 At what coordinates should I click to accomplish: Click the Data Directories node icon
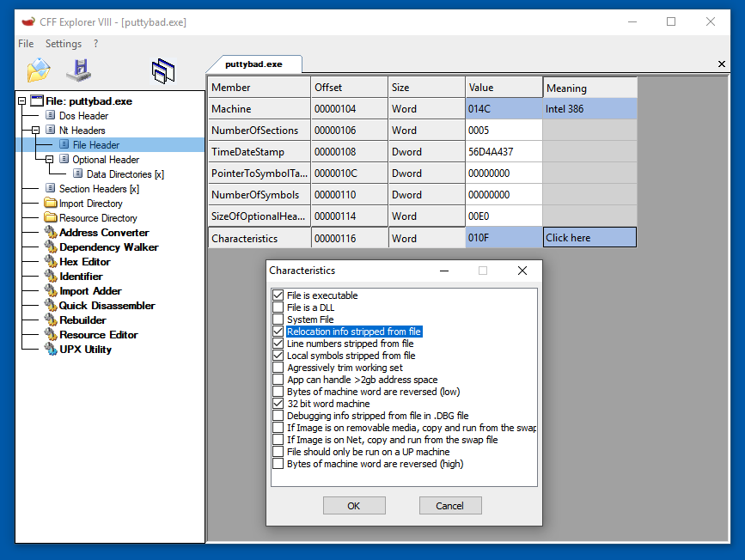(x=78, y=173)
